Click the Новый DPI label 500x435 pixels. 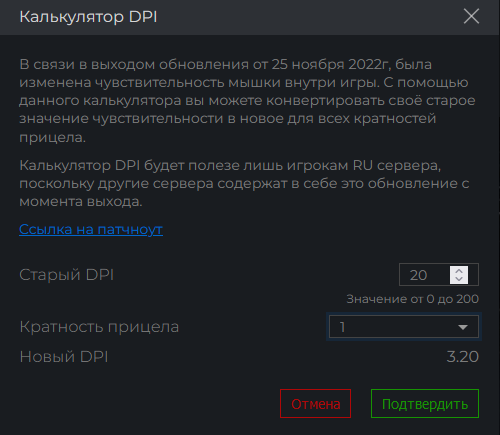tap(64, 357)
